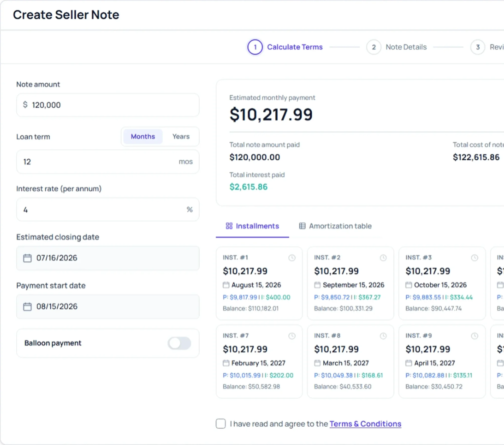Viewport: 504px width, 445px height.
Task: Click total cost of note $122,615.86
Action: (476, 157)
